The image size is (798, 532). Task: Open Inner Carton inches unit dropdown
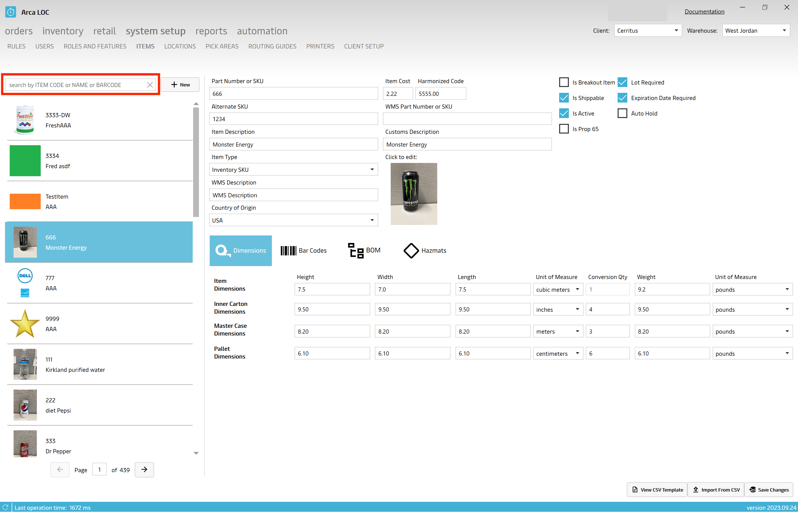[558, 310]
